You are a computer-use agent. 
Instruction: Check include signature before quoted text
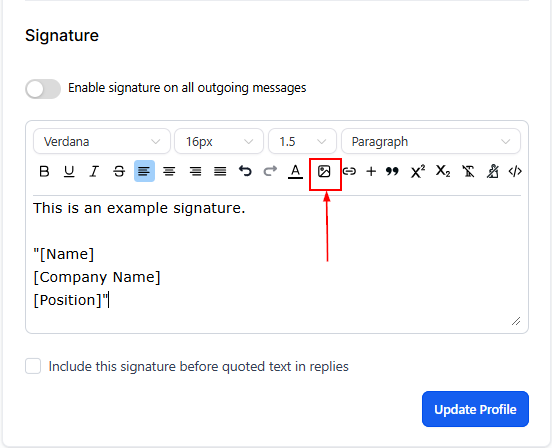tap(33, 366)
